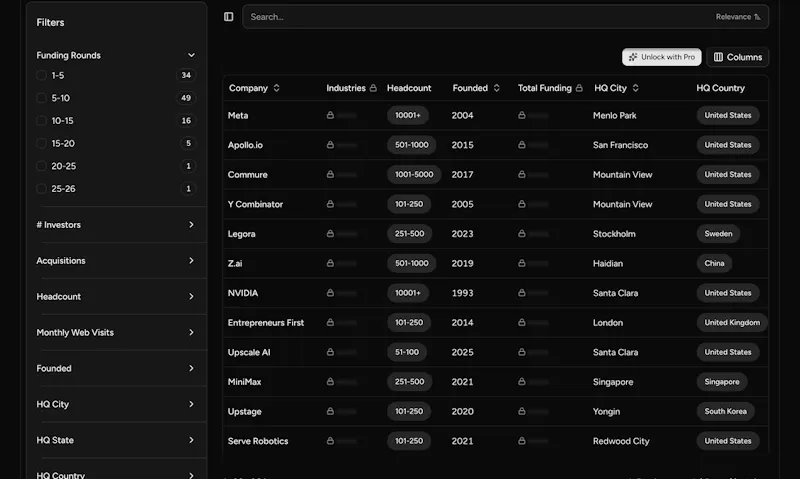Screen dimensions: 800x479
Task: Click the Sweden country badge
Action: click(718, 234)
